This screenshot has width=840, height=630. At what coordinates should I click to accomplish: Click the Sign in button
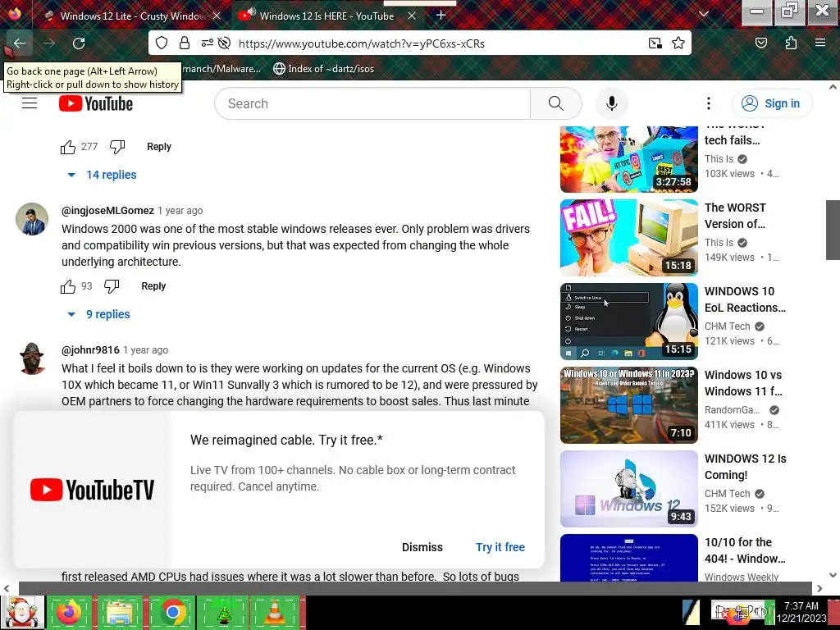click(x=772, y=103)
